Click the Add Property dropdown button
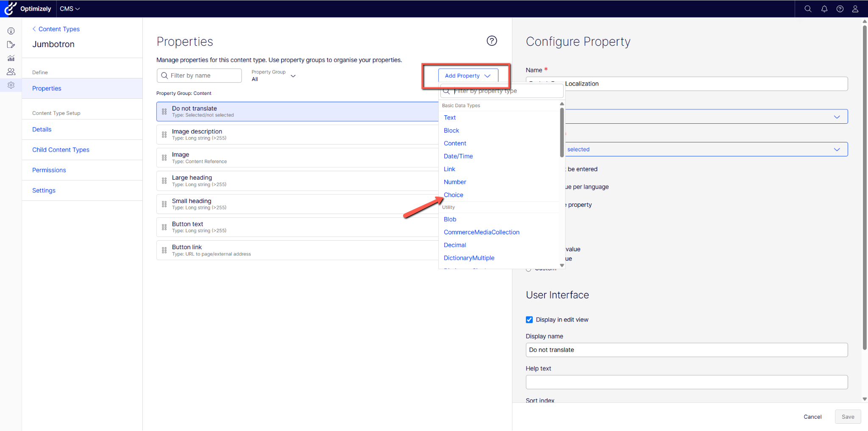This screenshot has height=431, width=868. pos(468,75)
